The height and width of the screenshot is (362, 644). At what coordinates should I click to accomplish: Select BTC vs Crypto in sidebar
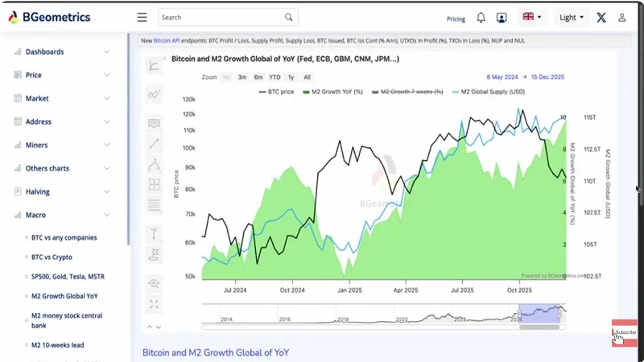[x=52, y=257]
